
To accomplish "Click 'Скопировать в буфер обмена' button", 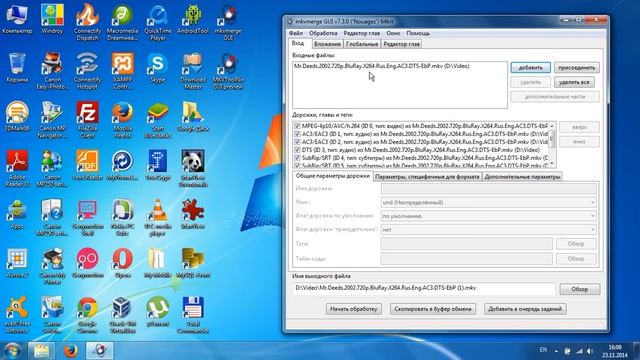I will coord(433,309).
